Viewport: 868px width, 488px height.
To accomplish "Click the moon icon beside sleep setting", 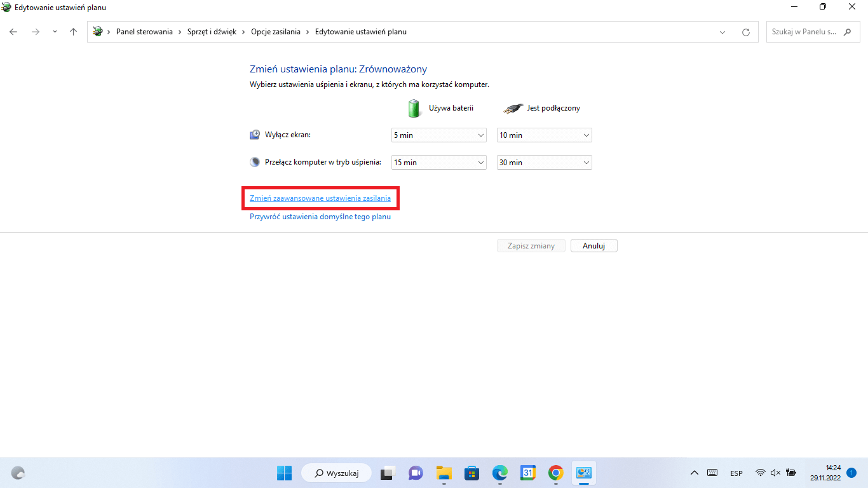I will [255, 162].
